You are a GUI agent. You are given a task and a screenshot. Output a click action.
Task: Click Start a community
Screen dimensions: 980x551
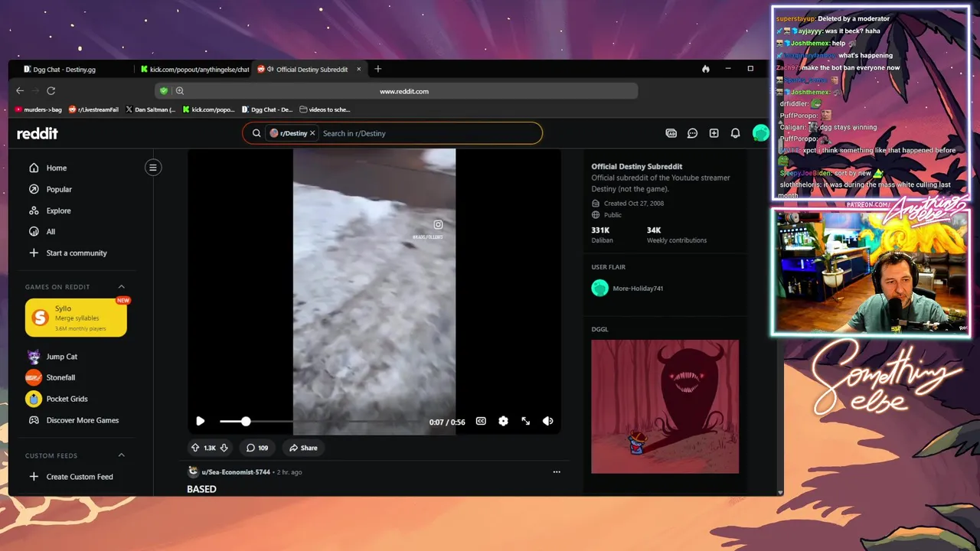(77, 253)
